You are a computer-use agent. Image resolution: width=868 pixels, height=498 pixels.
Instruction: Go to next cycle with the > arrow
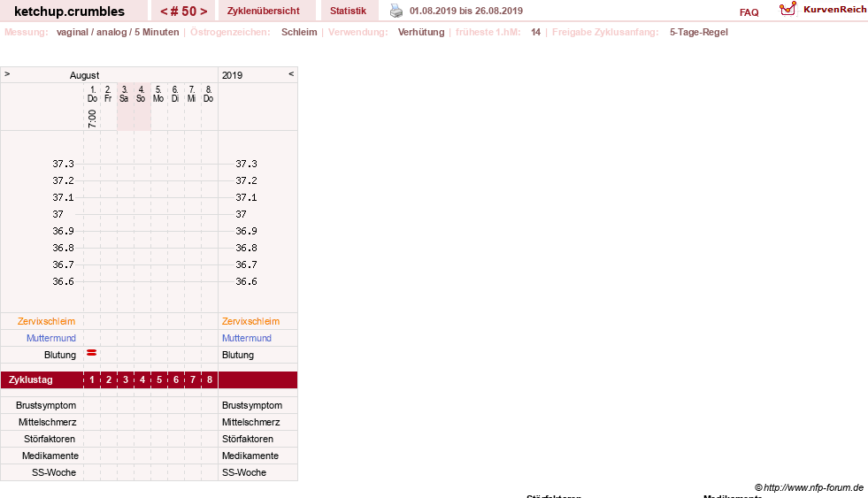tap(204, 11)
